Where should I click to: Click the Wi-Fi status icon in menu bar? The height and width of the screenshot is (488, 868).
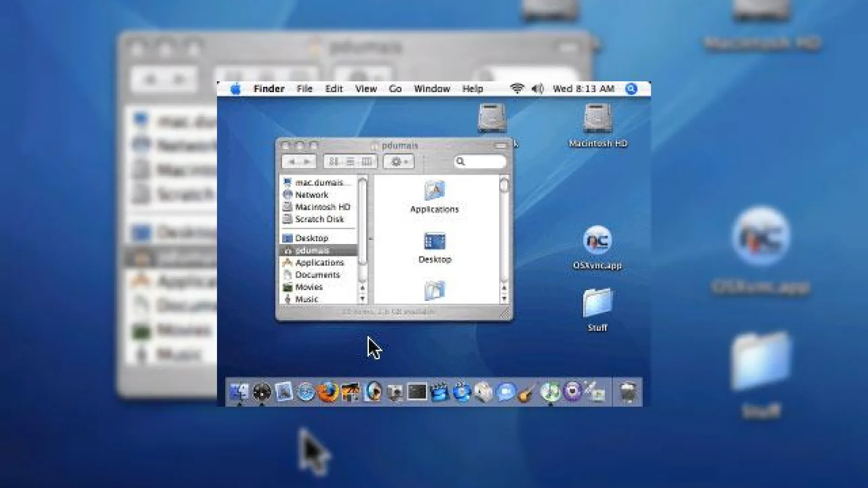coord(517,88)
